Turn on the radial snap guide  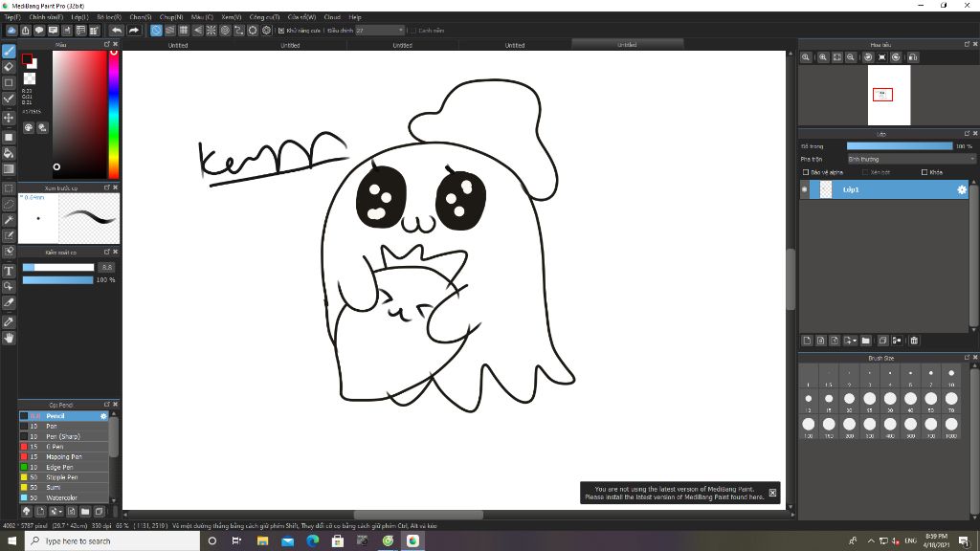(x=212, y=30)
